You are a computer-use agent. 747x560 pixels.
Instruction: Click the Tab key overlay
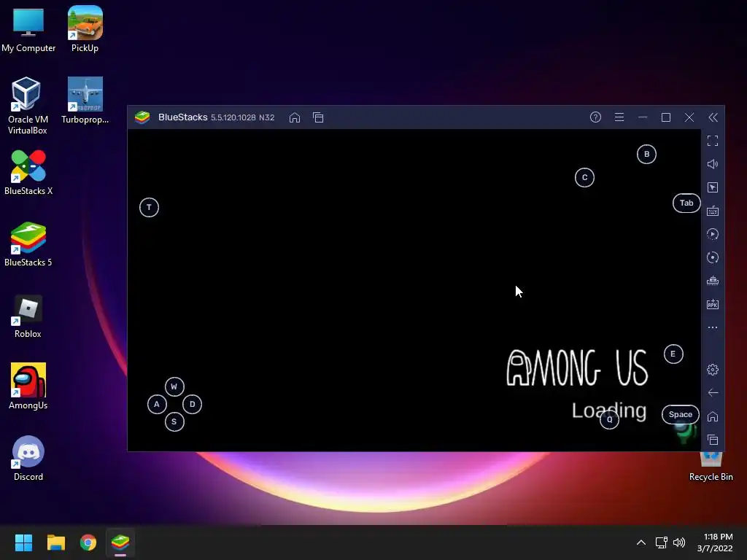686,203
